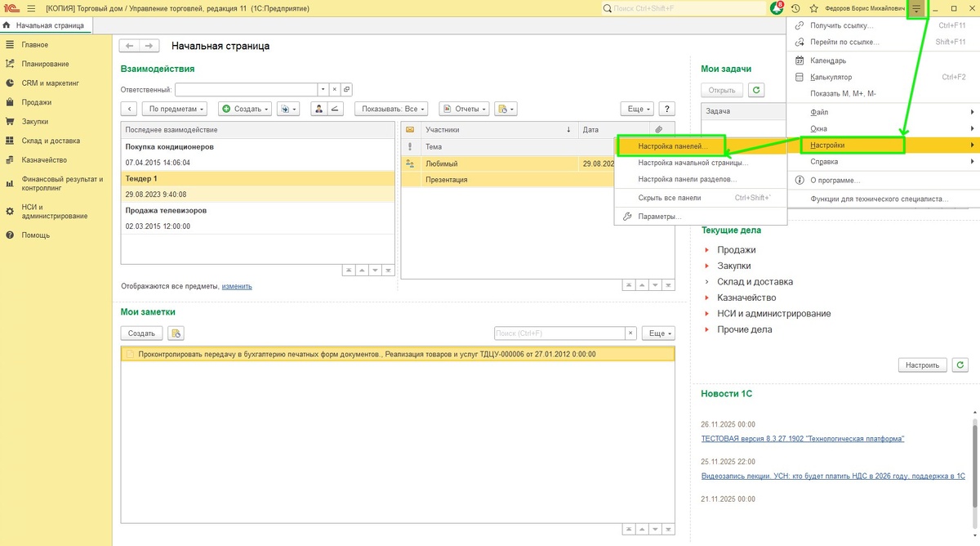Expand the Отчеты dropdown button
The height and width of the screenshot is (546, 980).
click(463, 109)
